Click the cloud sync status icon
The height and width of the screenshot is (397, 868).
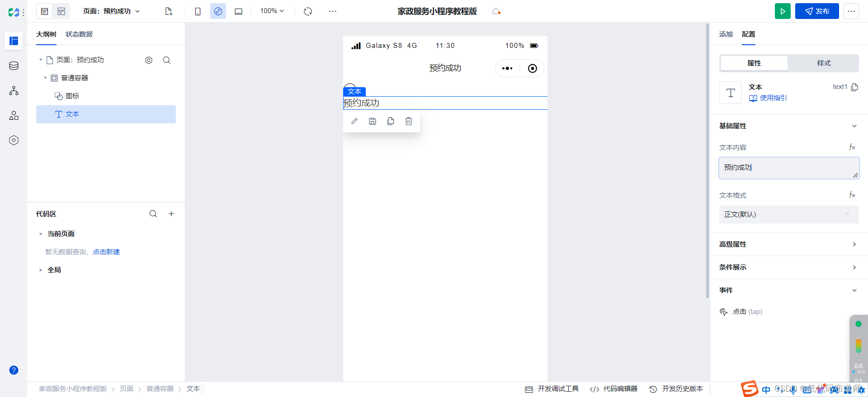496,11
